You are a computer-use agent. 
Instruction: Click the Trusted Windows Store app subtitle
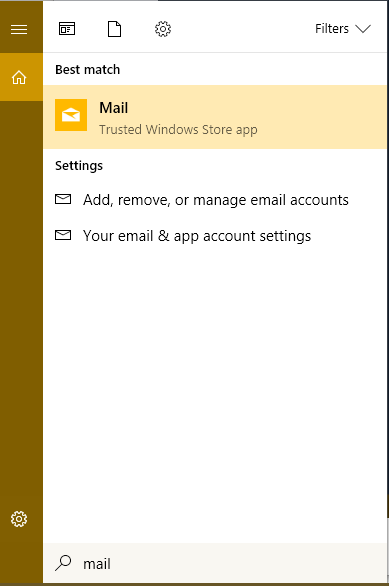click(178, 130)
